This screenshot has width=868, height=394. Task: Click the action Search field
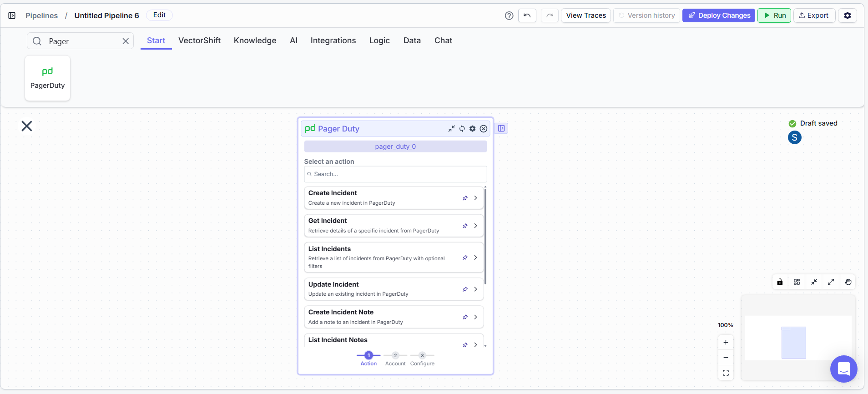pyautogui.click(x=395, y=174)
